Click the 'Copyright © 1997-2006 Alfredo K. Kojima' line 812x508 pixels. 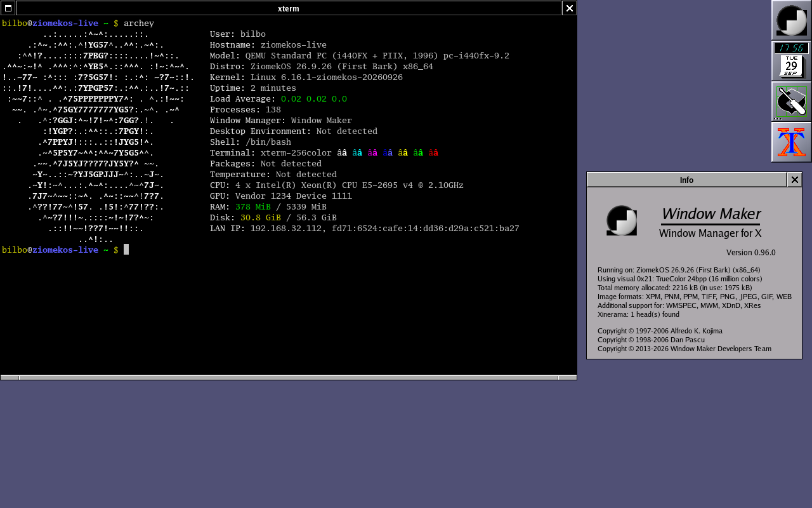pyautogui.click(x=660, y=331)
